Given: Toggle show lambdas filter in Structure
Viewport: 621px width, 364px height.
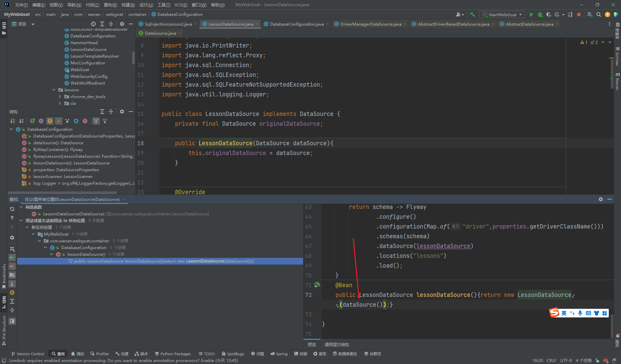Looking at the screenshot, I should coord(85,121).
